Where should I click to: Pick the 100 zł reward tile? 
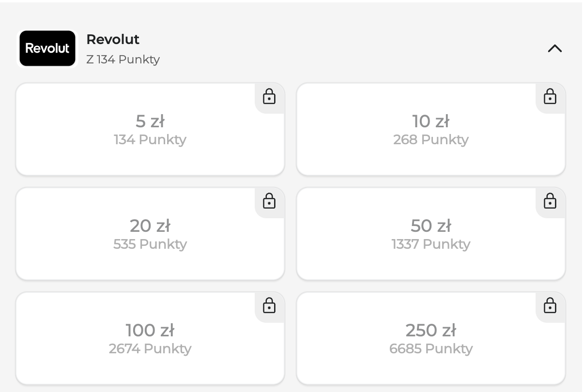tap(150, 338)
